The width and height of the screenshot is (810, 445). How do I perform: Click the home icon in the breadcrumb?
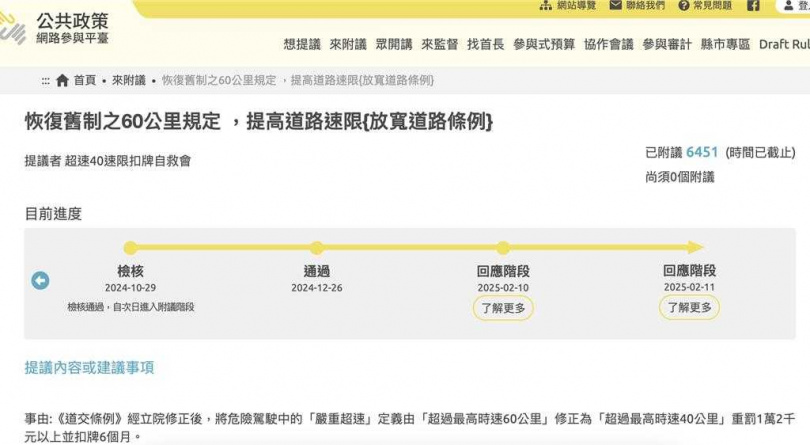[x=62, y=80]
